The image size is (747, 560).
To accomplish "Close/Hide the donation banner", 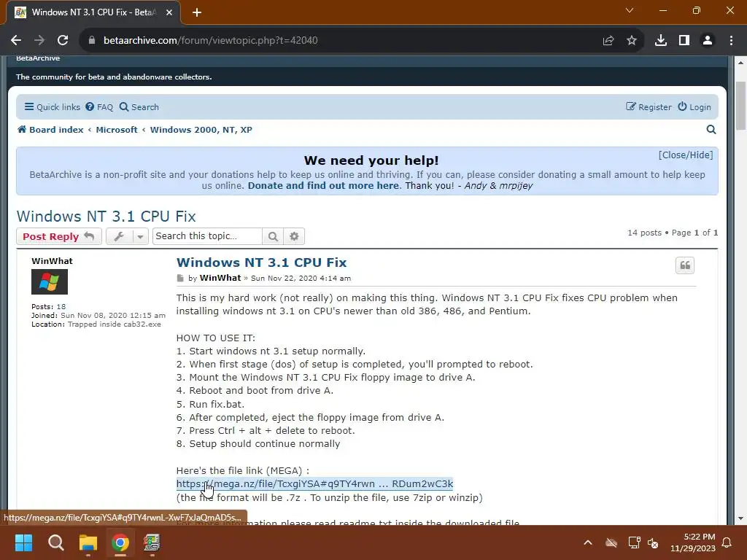I will [686, 155].
